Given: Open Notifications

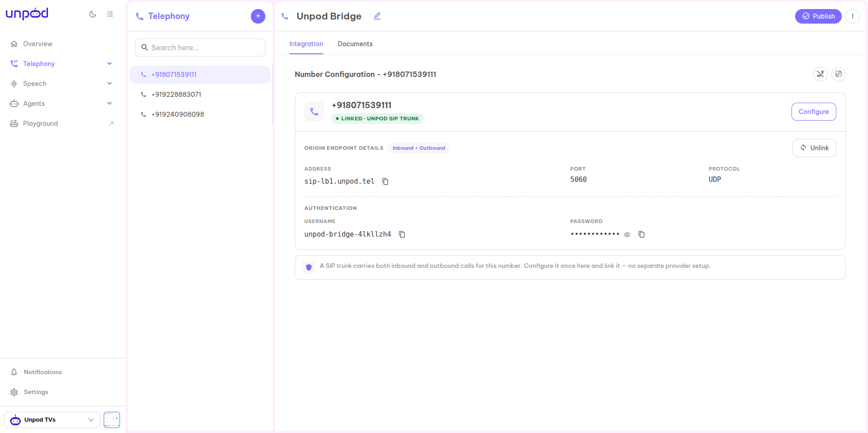Looking at the screenshot, I should pyautogui.click(x=43, y=372).
